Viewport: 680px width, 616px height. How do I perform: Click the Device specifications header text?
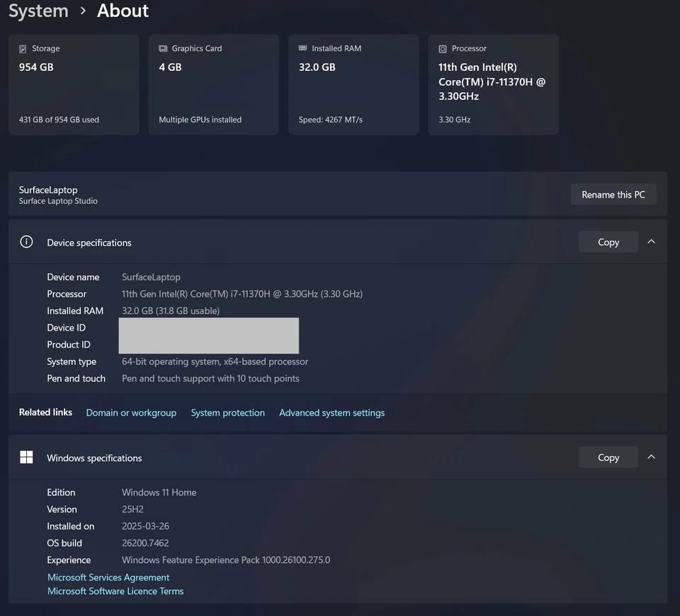(x=89, y=243)
